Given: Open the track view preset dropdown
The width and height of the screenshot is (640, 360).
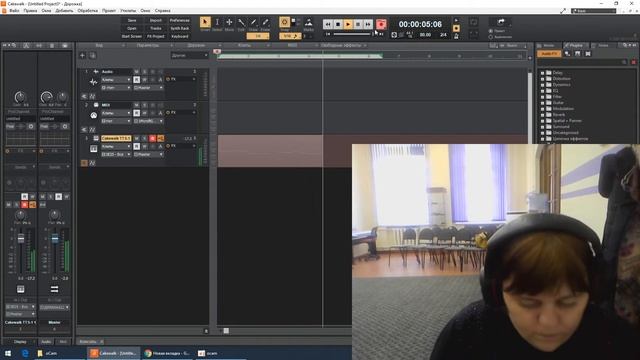Looking at the screenshot, I should tap(189, 55).
